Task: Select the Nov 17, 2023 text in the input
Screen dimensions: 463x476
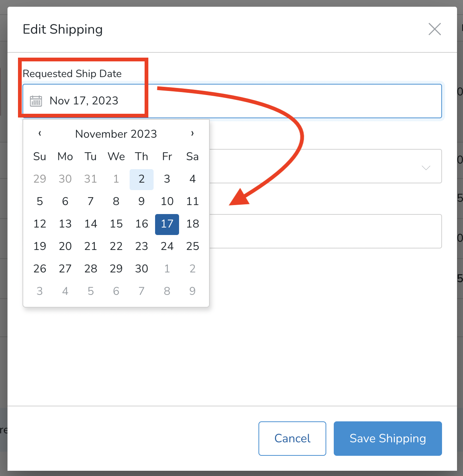Action: (84, 100)
